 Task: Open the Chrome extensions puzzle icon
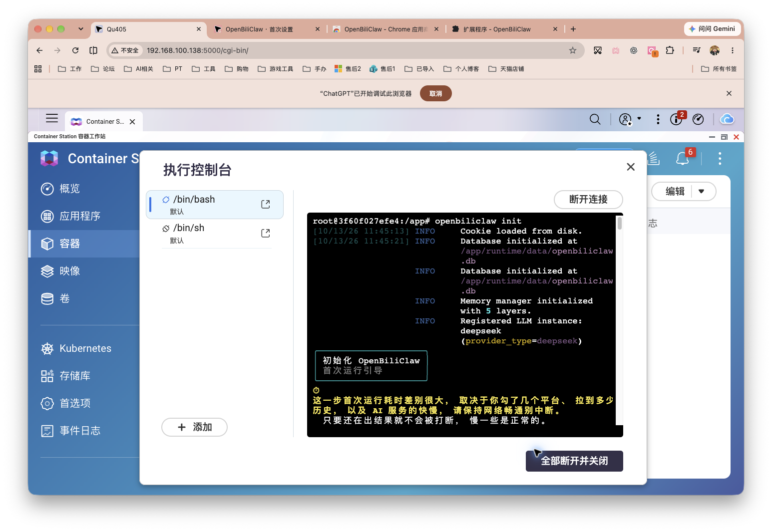click(670, 50)
